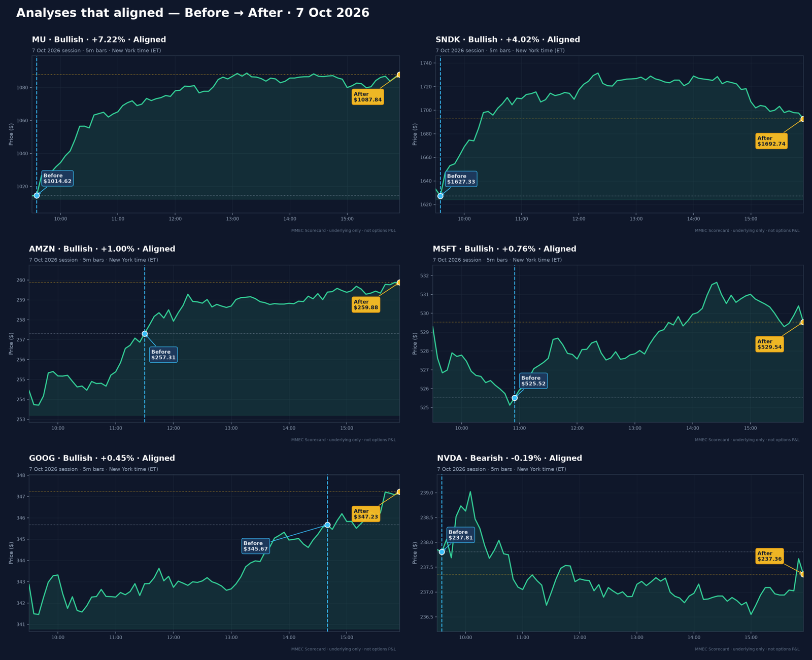Click the AMZN Before marker dot
812x660 pixels.
[x=145, y=334]
